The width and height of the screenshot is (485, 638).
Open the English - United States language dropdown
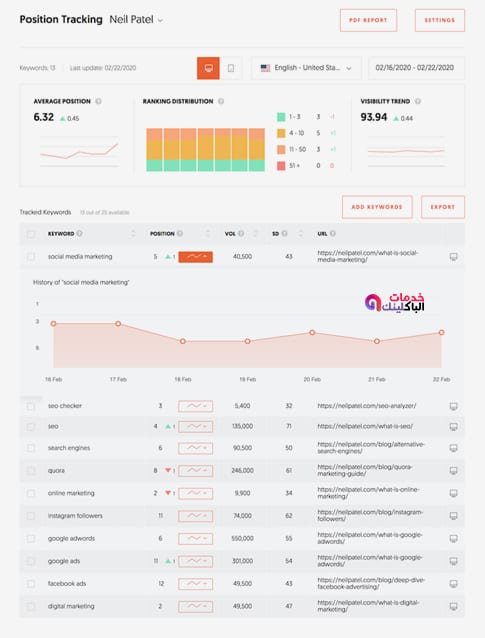pyautogui.click(x=306, y=68)
